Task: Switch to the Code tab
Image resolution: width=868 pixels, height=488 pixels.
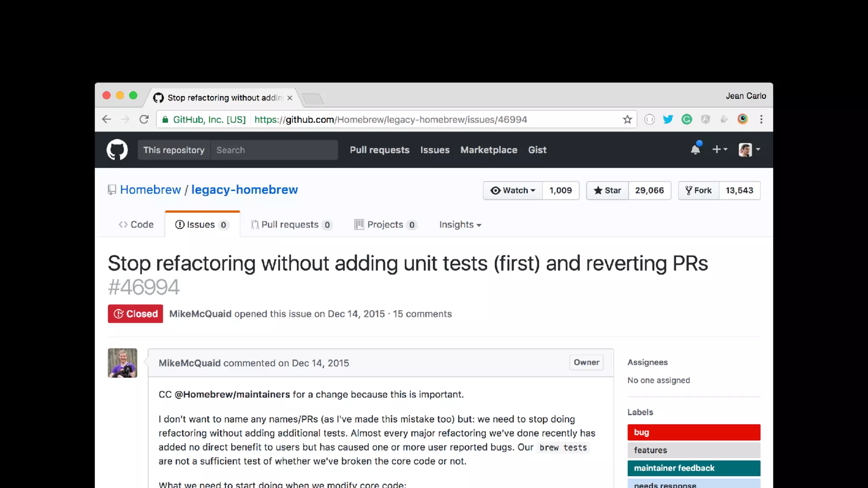Action: [136, 225]
